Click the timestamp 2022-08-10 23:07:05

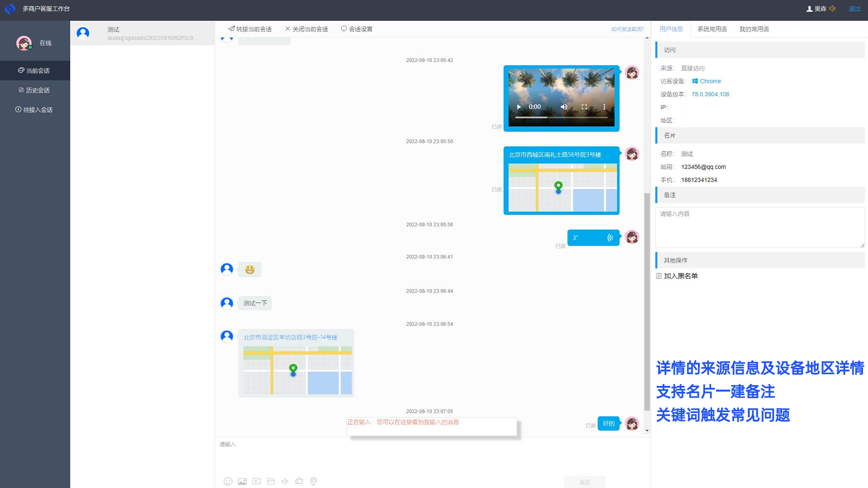(429, 411)
